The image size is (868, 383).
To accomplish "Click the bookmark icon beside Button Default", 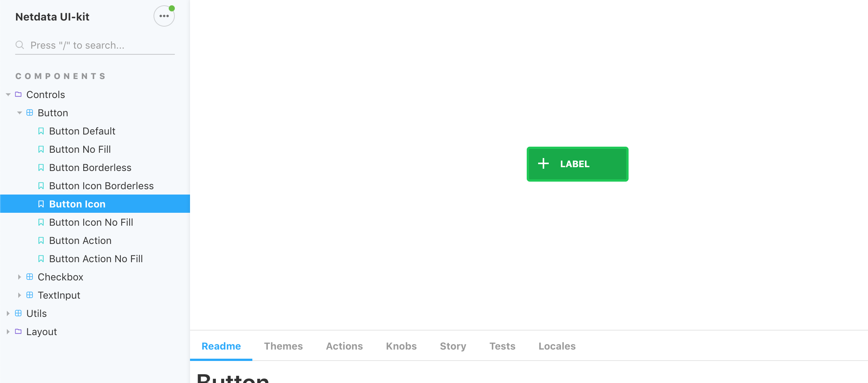I will coord(41,130).
